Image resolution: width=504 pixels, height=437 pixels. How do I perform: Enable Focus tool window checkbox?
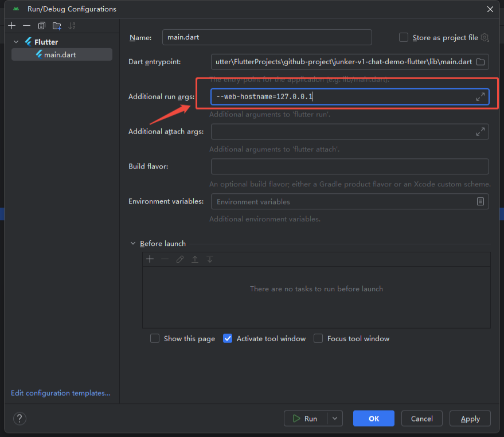pyautogui.click(x=318, y=338)
